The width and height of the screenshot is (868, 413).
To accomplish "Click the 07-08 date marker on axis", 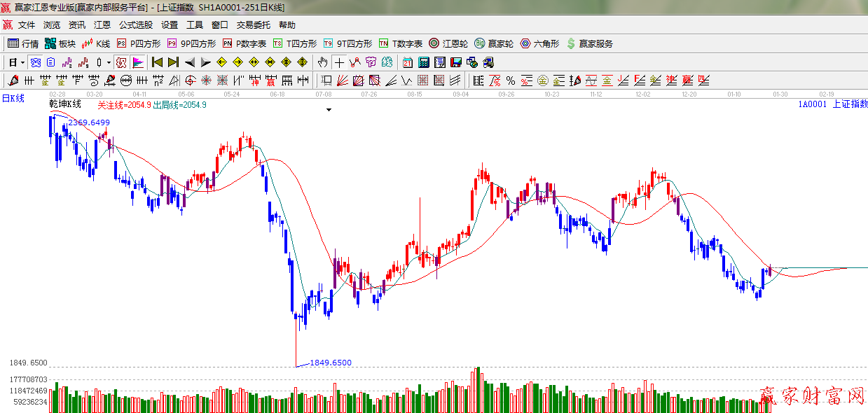I will (324, 94).
